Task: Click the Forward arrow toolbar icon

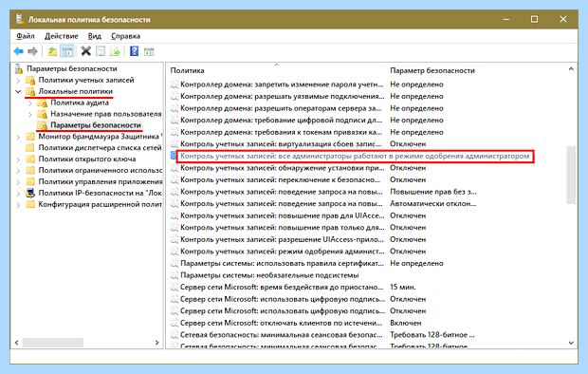Action: [33, 51]
